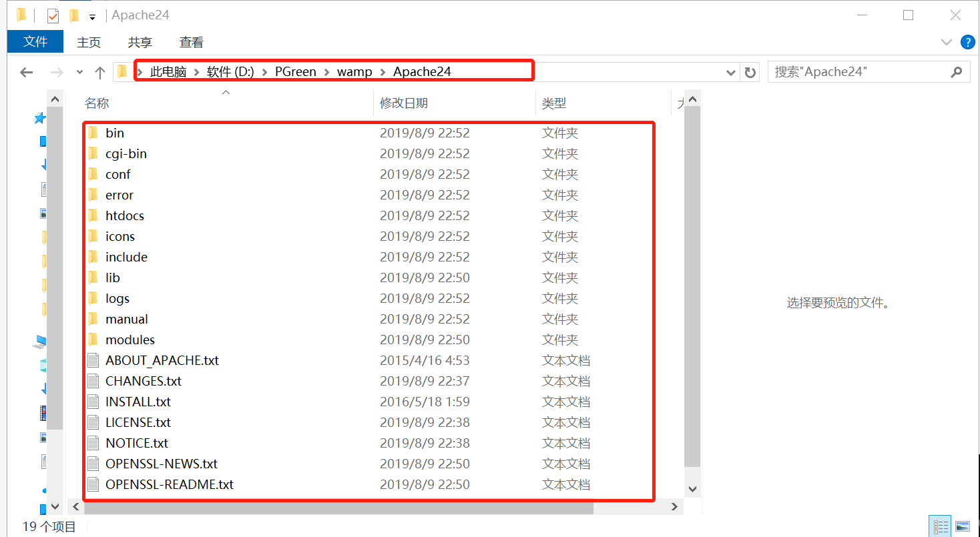The width and height of the screenshot is (980, 537).
Task: Click the file list horizontal scrollbar
Action: click(339, 508)
